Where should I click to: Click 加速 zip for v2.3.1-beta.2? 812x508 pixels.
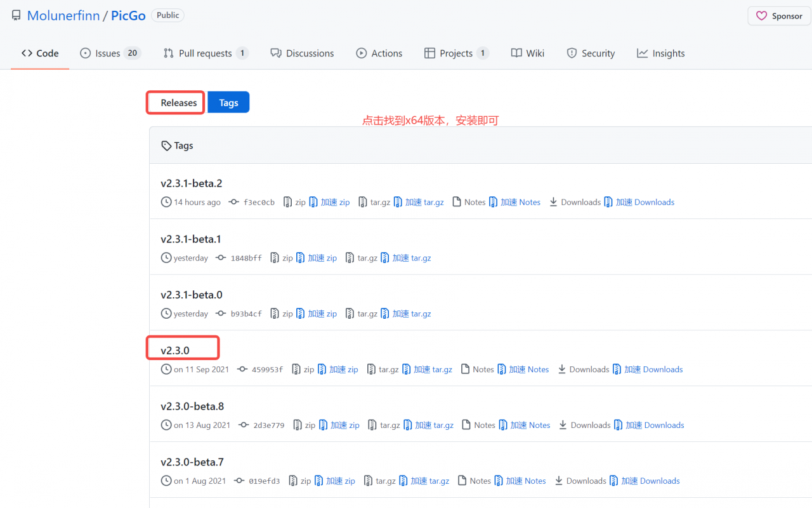330,202
